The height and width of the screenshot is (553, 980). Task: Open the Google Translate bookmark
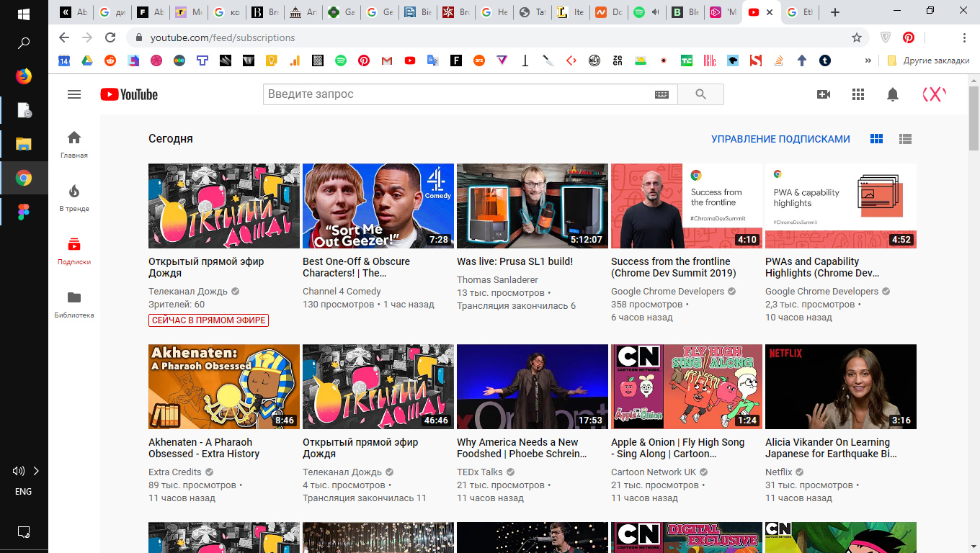point(433,61)
